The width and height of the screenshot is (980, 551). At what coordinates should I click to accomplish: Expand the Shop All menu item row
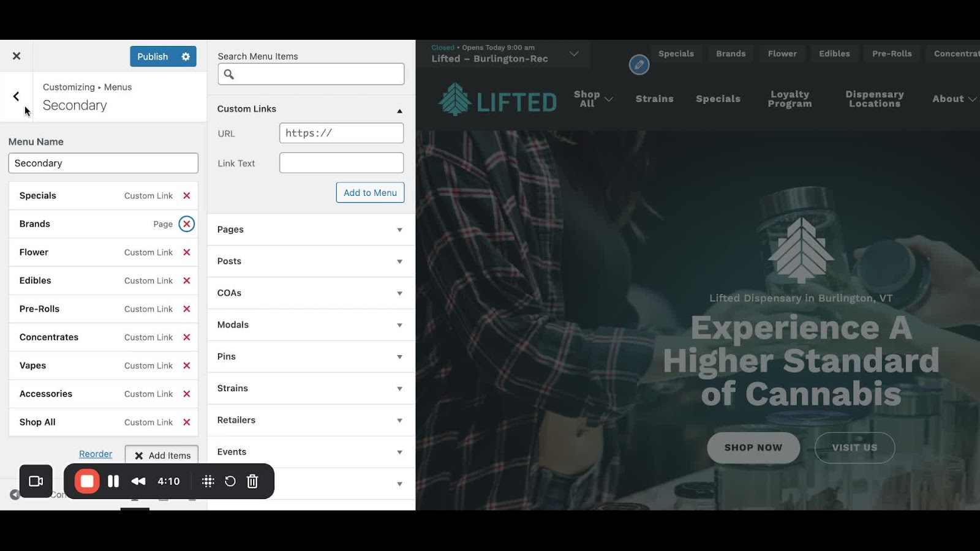(x=103, y=422)
